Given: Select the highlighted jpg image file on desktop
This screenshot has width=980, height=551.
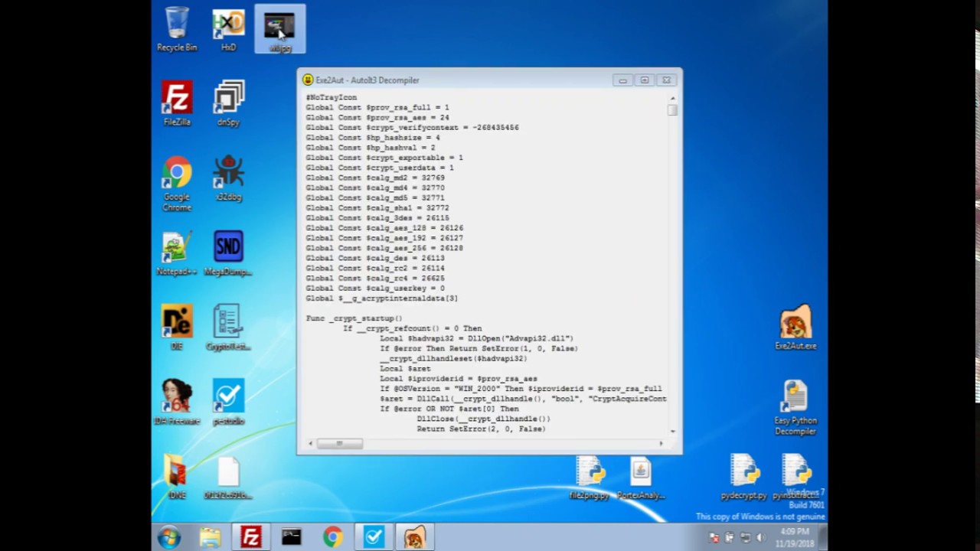Looking at the screenshot, I should point(279,30).
